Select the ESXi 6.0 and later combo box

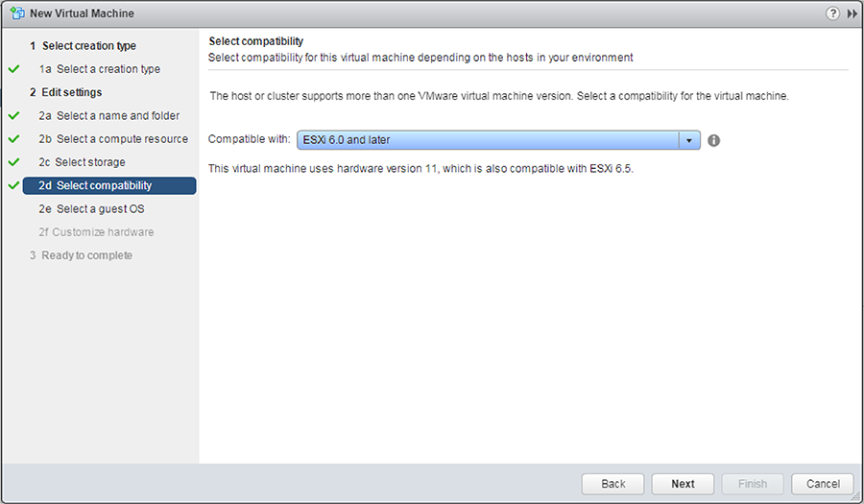click(498, 140)
